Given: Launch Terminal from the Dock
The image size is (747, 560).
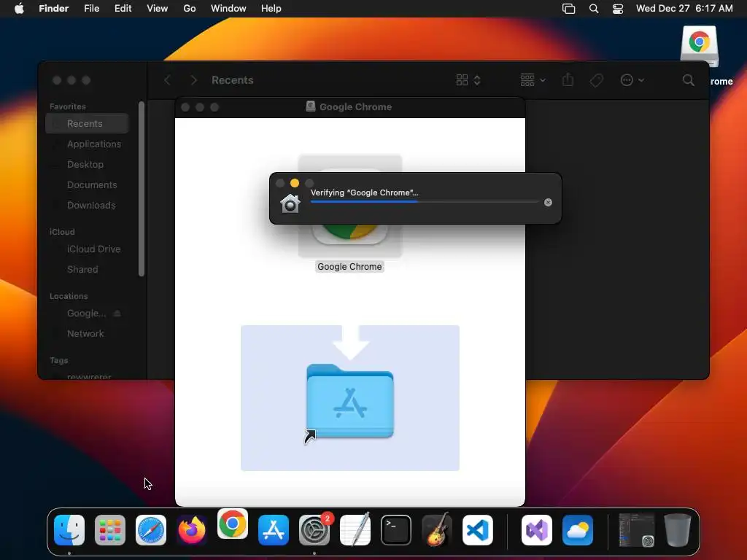Looking at the screenshot, I should tap(396, 530).
